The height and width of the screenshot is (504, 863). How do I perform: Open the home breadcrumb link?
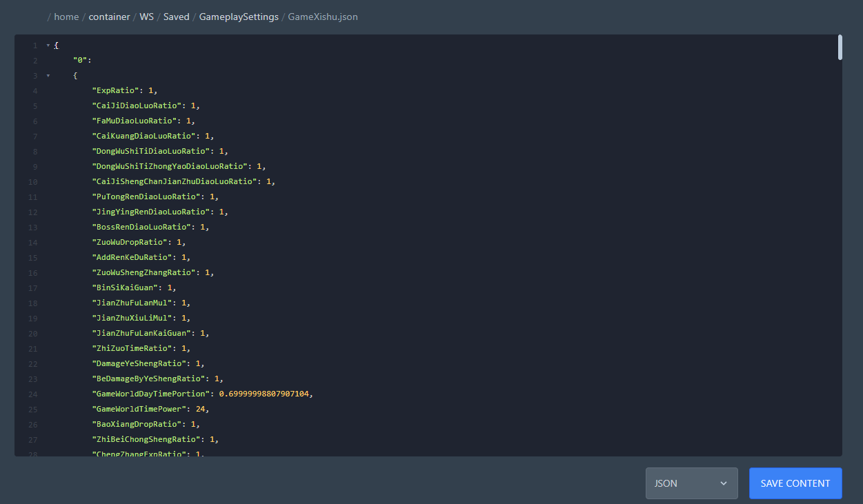pos(66,17)
